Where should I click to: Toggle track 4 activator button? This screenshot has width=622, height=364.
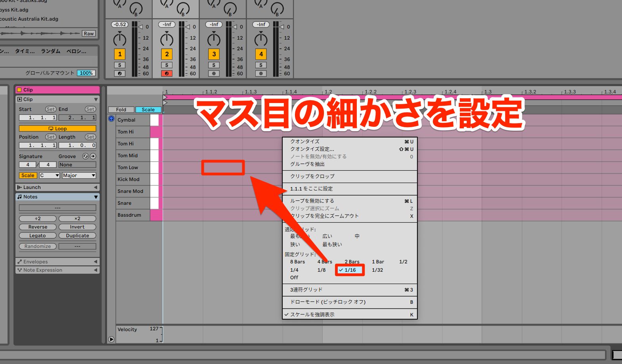[x=261, y=54]
